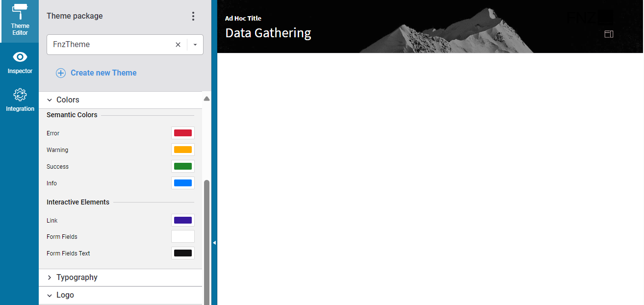Screen dimensions: 644x305
Task: Click the Semantic Colors heading
Action: pos(72,115)
